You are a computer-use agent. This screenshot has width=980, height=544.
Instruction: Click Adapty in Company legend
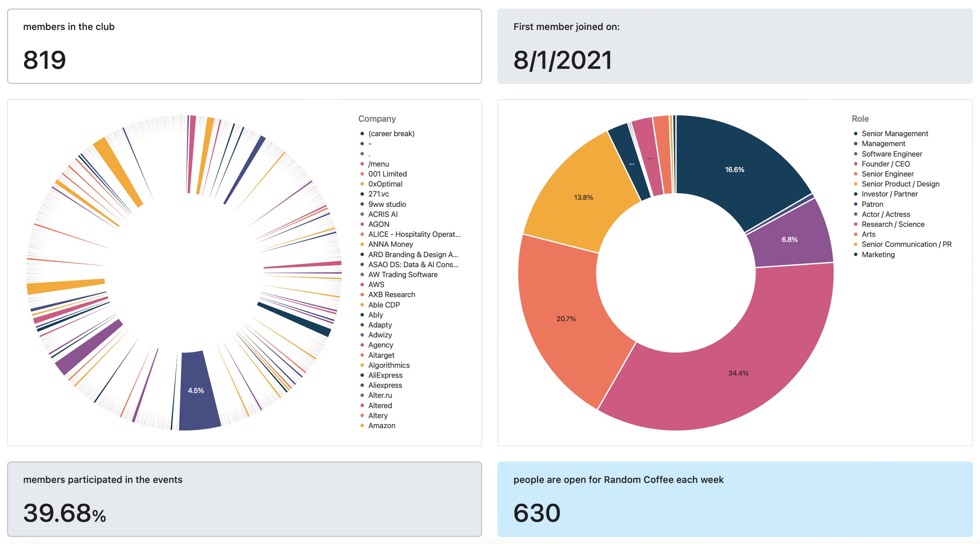[x=376, y=325]
